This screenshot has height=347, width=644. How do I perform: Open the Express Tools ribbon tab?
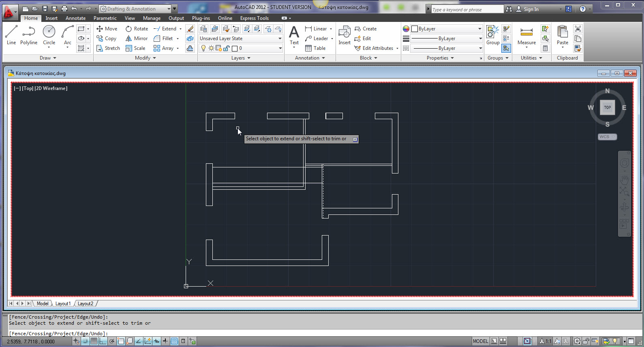pyautogui.click(x=255, y=18)
